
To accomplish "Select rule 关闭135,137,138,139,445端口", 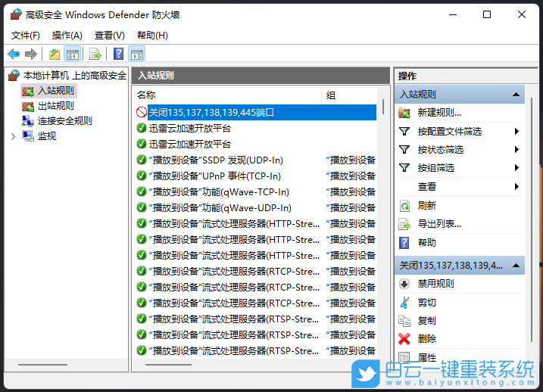I will coord(256,113).
